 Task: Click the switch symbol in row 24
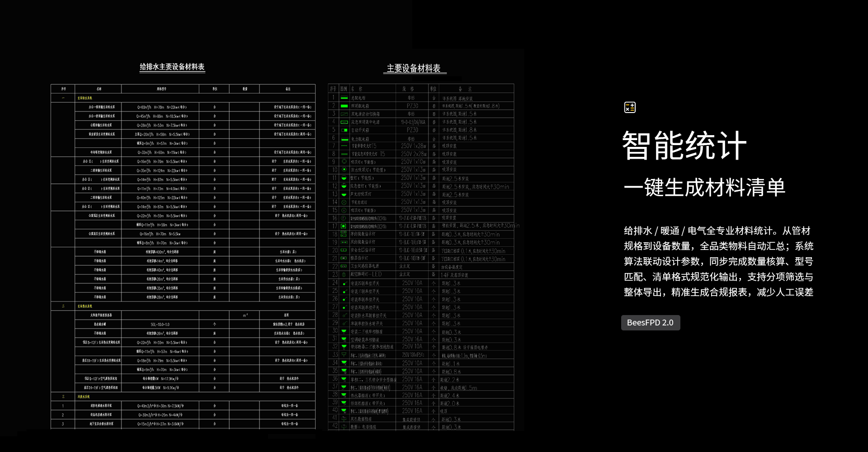coord(344,284)
